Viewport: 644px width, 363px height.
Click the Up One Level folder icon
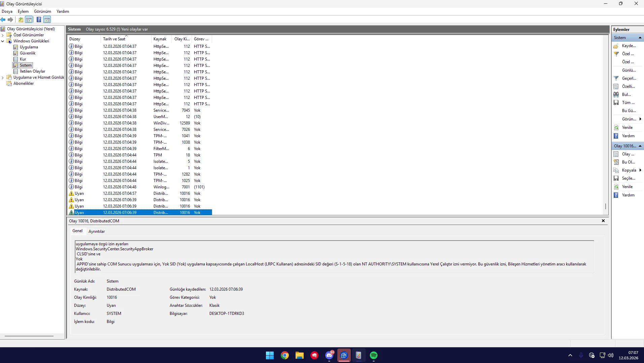[21, 20]
